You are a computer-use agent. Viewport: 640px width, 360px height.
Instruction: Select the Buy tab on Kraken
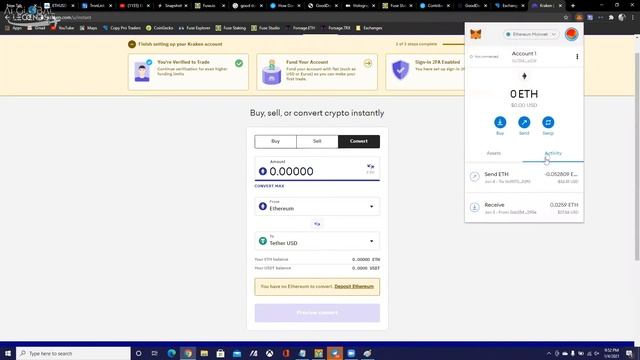point(276,141)
